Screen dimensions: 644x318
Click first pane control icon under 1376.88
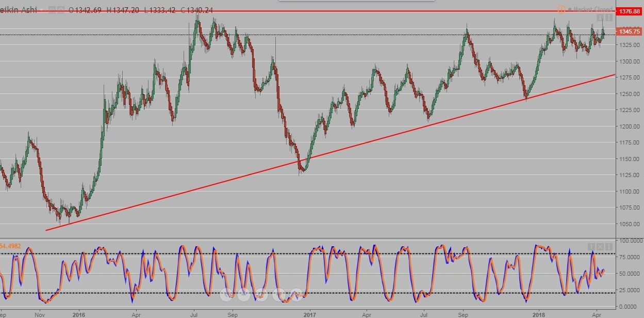(x=601, y=18)
